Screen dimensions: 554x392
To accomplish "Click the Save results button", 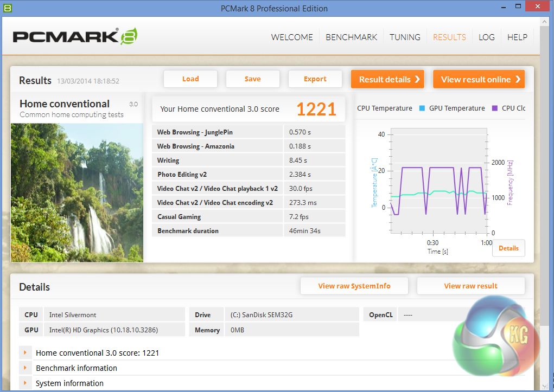I will tap(253, 79).
